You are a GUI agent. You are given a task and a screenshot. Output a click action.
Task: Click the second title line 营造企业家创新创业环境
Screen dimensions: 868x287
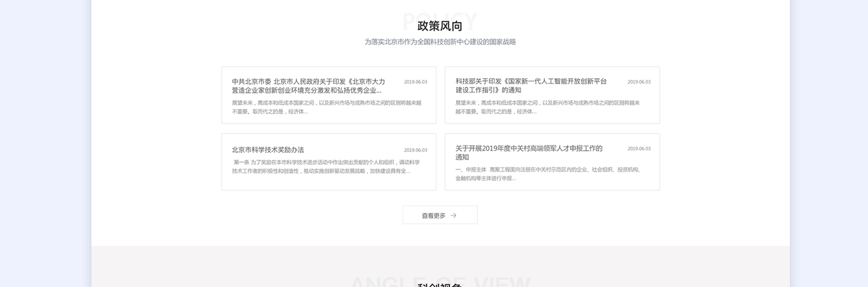[306, 90]
